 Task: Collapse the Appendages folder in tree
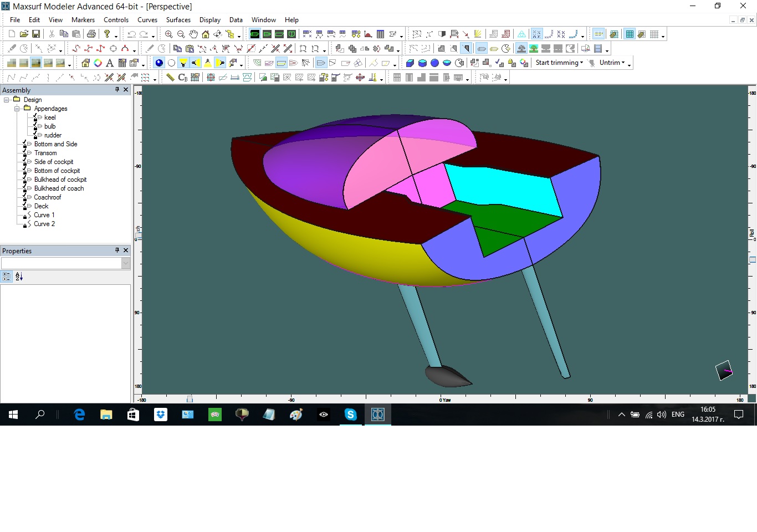17,109
